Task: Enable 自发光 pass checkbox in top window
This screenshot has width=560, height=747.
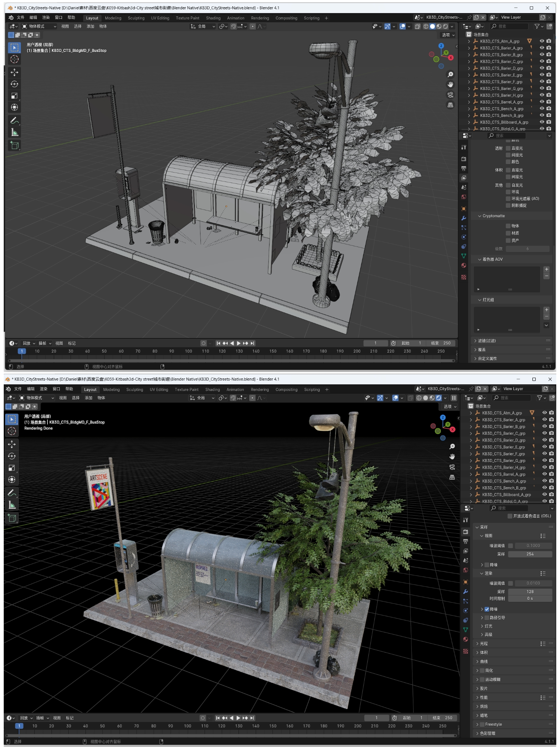Action: click(508, 185)
